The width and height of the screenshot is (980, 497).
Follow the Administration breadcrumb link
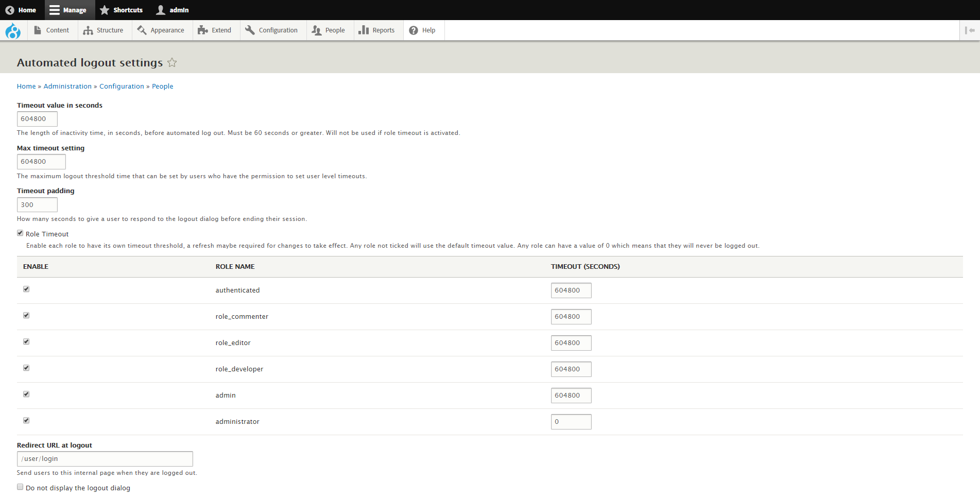67,87
